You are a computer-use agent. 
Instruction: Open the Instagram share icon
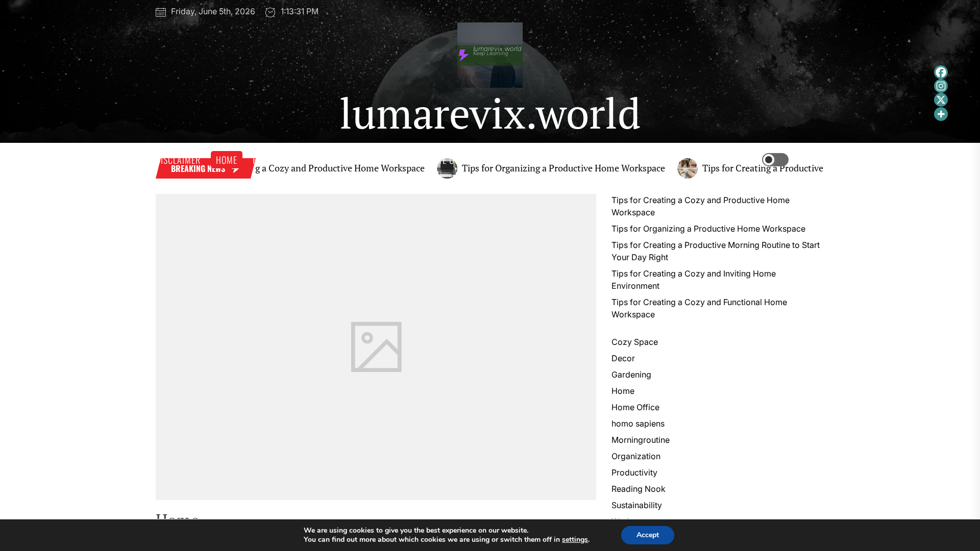(941, 86)
